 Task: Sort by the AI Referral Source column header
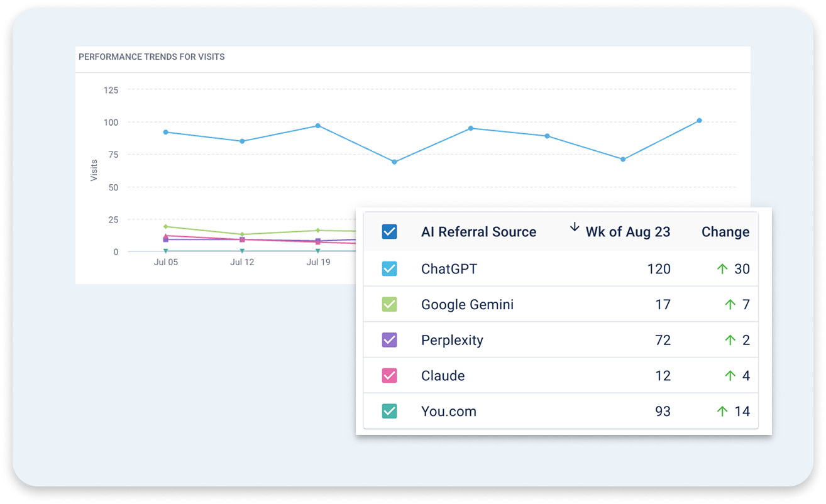point(478,232)
